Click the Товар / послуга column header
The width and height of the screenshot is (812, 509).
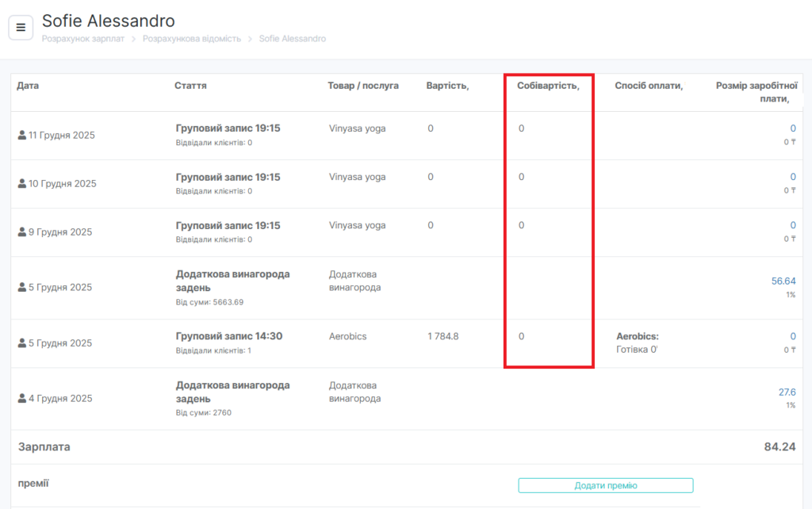click(363, 86)
